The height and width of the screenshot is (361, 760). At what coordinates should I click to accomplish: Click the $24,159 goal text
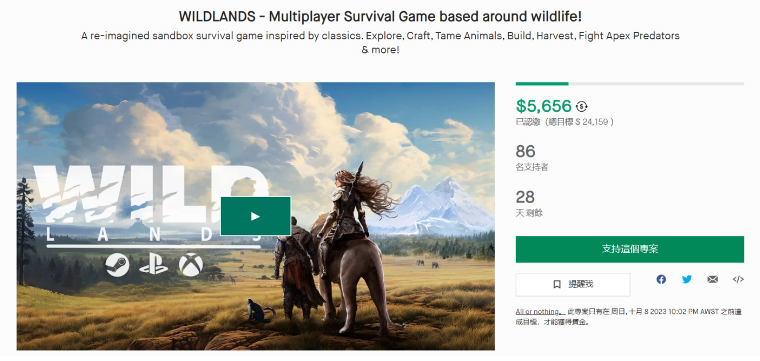(584, 122)
